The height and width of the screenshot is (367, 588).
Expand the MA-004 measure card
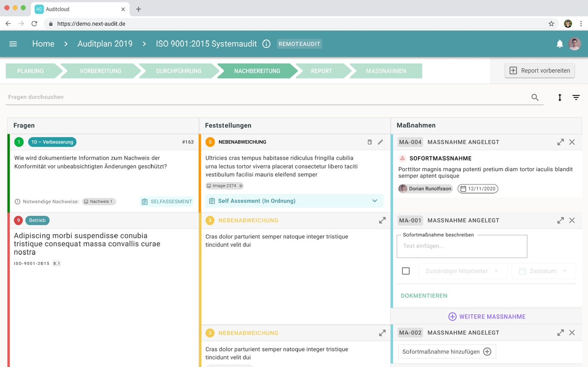click(x=560, y=142)
